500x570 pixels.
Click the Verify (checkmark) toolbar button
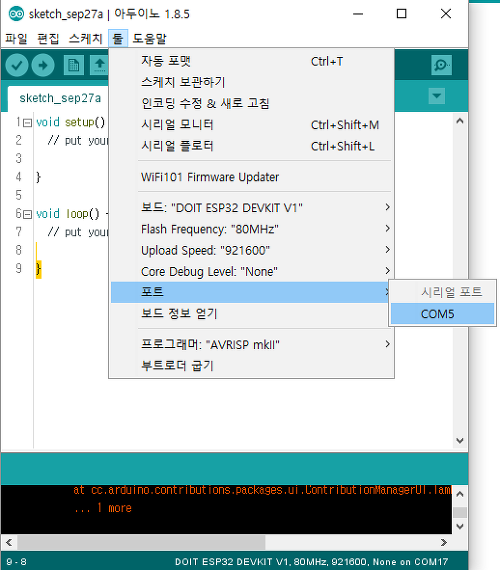pyautogui.click(x=17, y=65)
